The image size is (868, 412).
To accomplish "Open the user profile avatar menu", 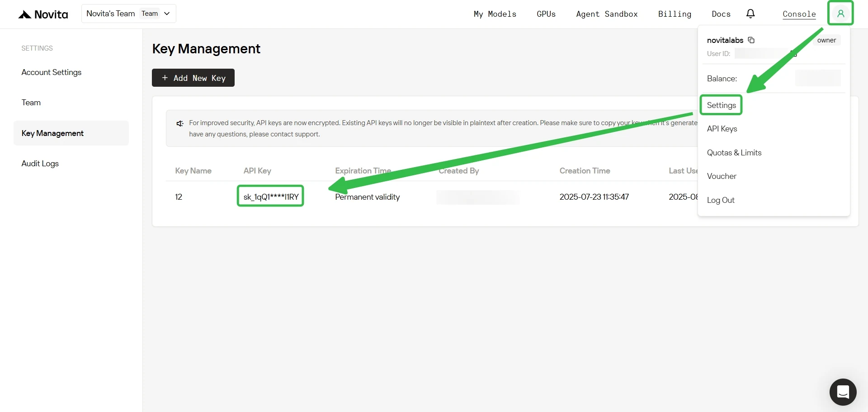I will pos(840,14).
